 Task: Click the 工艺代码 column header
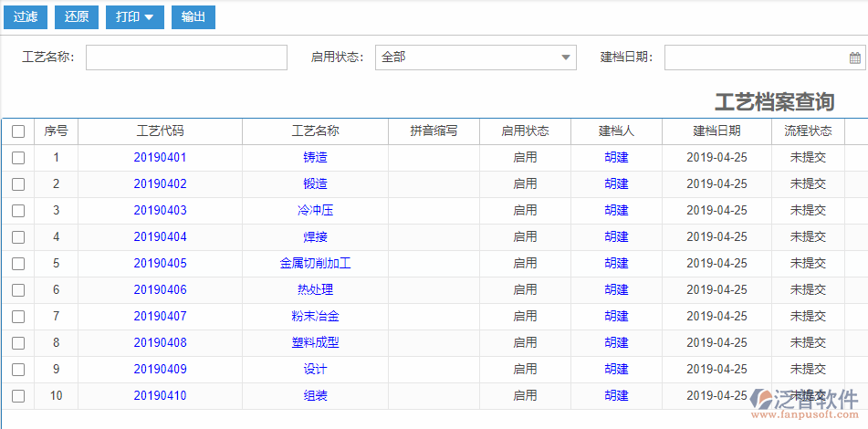pyautogui.click(x=160, y=131)
